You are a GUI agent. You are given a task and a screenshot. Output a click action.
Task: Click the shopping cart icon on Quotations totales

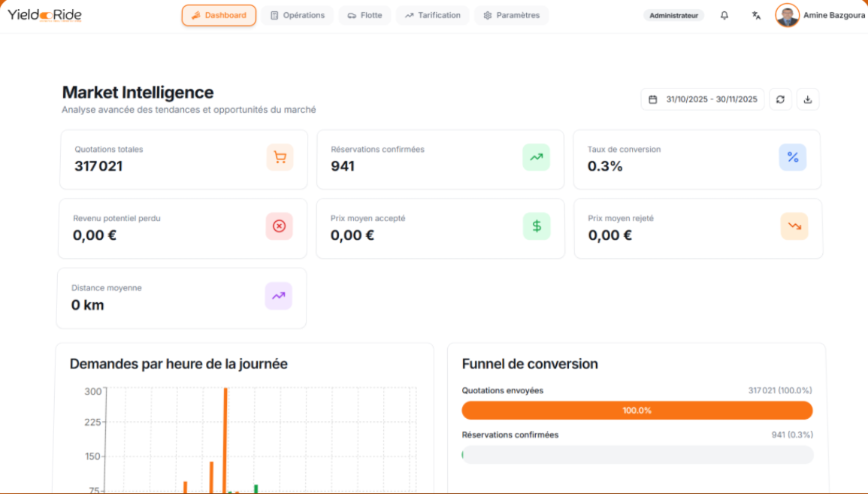coord(280,157)
